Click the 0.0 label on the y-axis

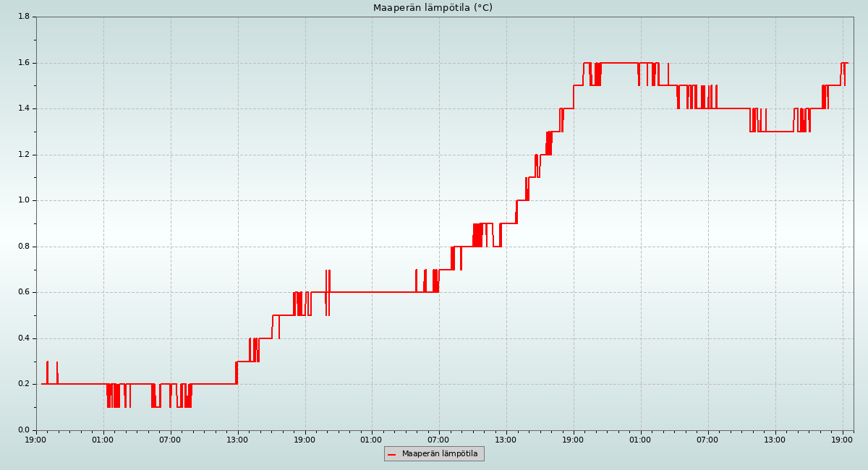coord(23,430)
